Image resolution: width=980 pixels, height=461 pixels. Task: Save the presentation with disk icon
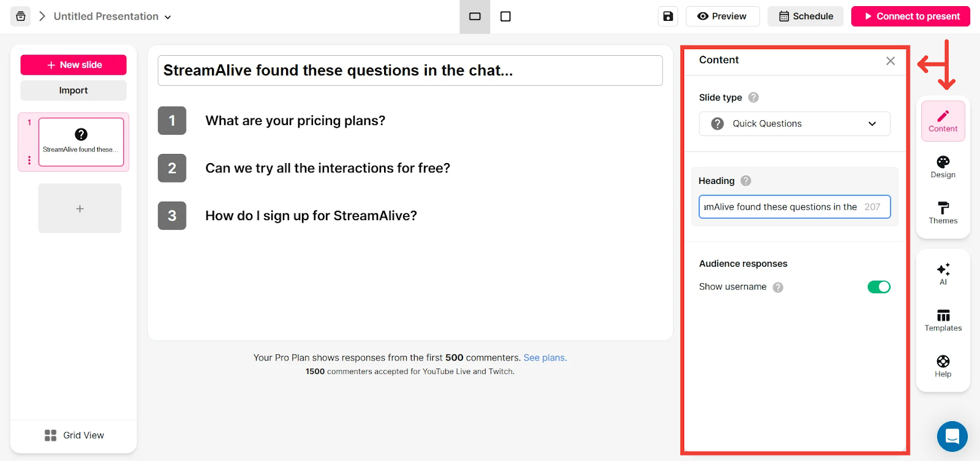click(x=668, y=17)
